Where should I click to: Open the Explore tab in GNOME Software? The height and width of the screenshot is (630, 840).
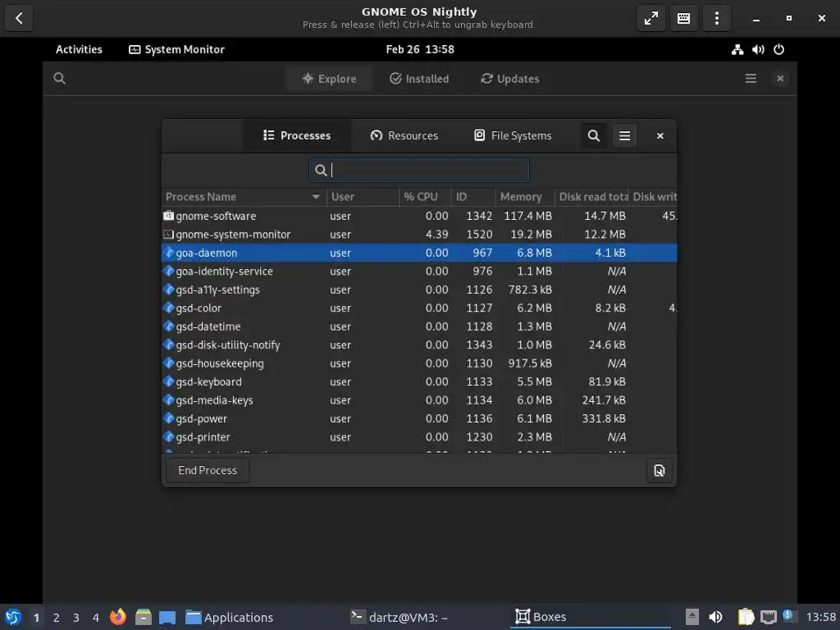tap(329, 79)
